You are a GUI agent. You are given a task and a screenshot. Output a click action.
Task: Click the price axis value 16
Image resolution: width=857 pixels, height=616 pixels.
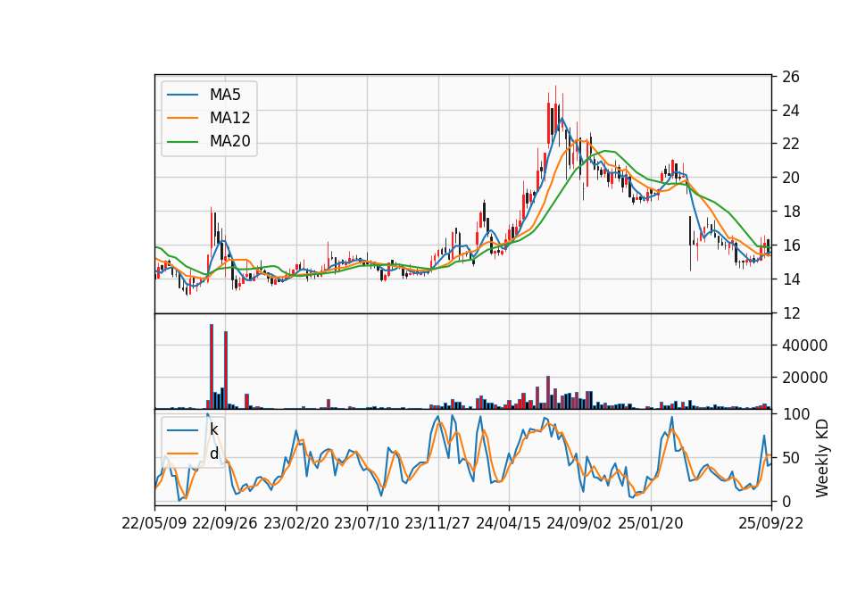[x=791, y=246]
